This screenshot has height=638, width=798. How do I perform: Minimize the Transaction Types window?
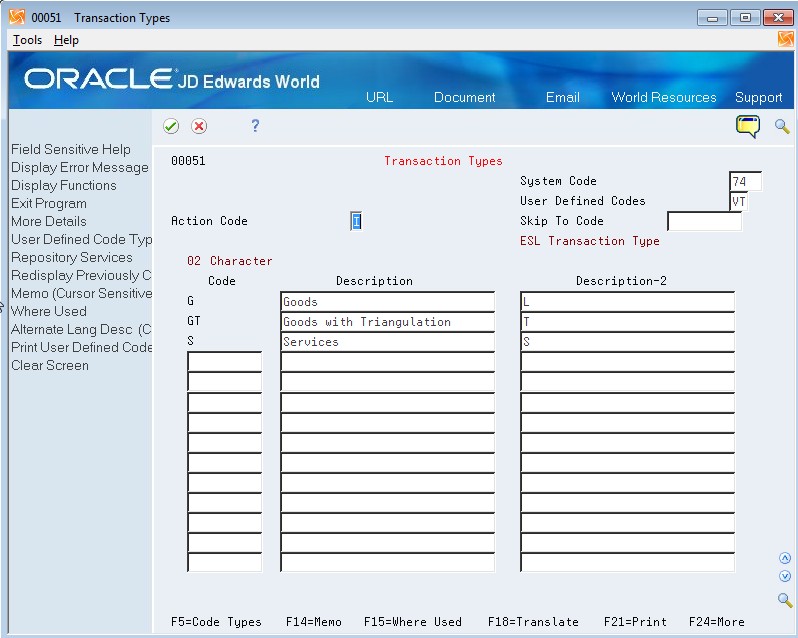coord(712,18)
